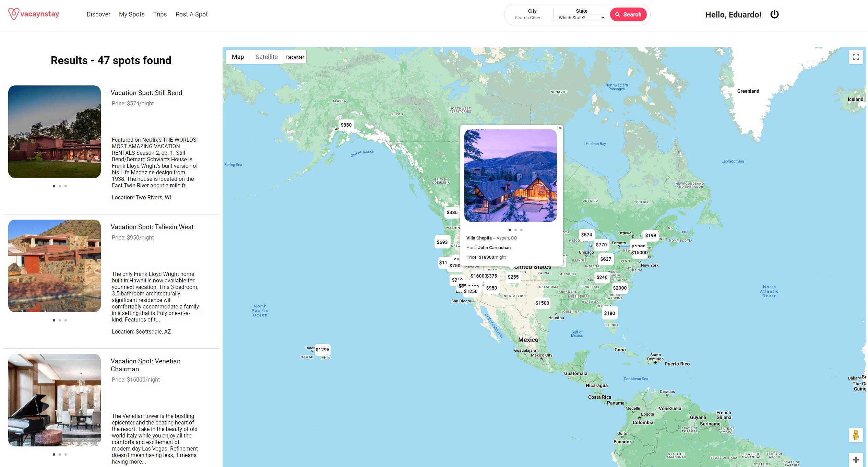Screen dimensions: 868x467
Task: Toggle fullscreen map view
Action: point(856,57)
